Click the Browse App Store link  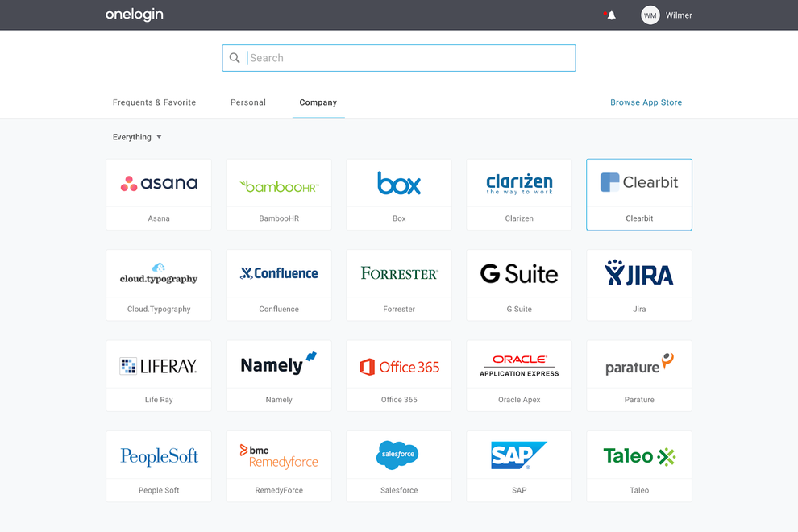(x=646, y=102)
